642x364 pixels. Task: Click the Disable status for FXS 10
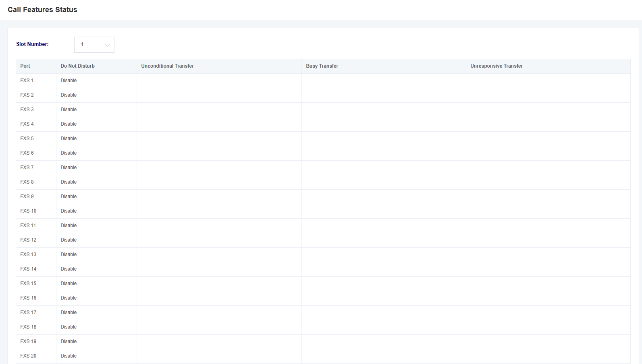click(x=69, y=211)
